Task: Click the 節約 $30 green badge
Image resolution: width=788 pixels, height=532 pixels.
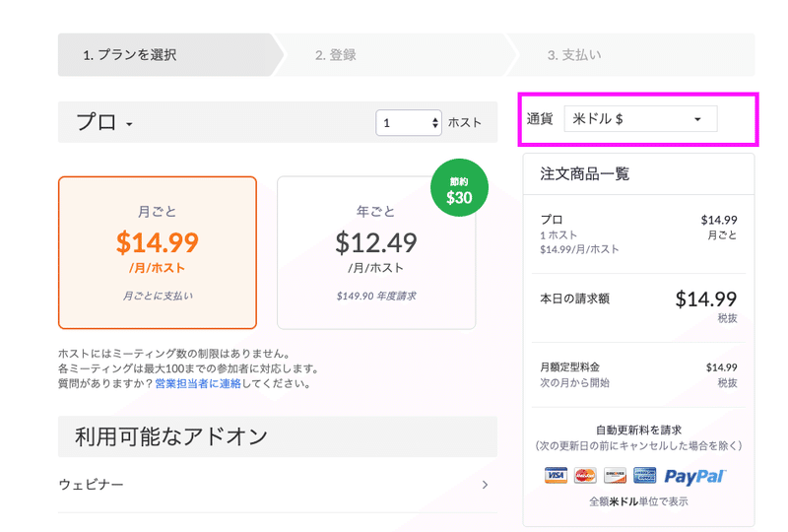Action: click(459, 188)
